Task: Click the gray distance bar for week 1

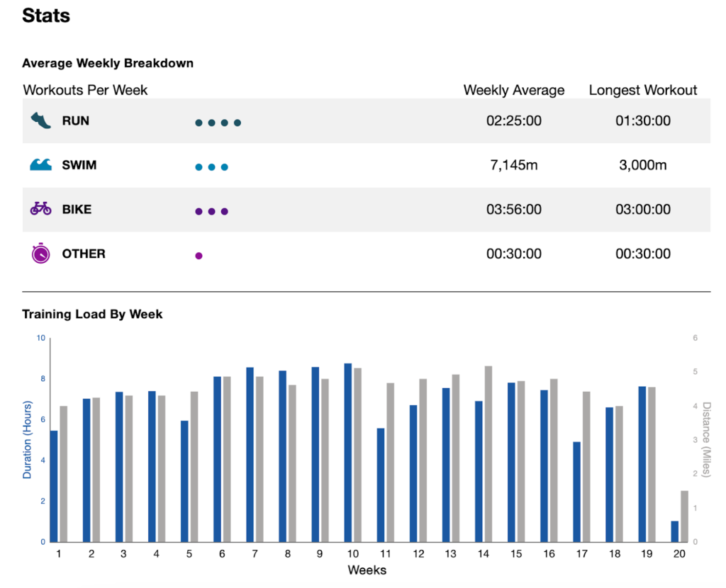Action: coord(64,474)
